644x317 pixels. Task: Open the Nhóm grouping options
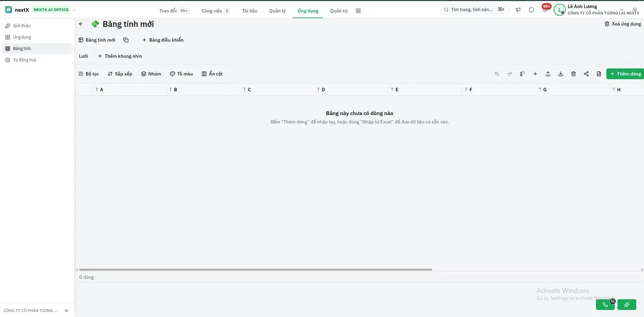coord(151,74)
